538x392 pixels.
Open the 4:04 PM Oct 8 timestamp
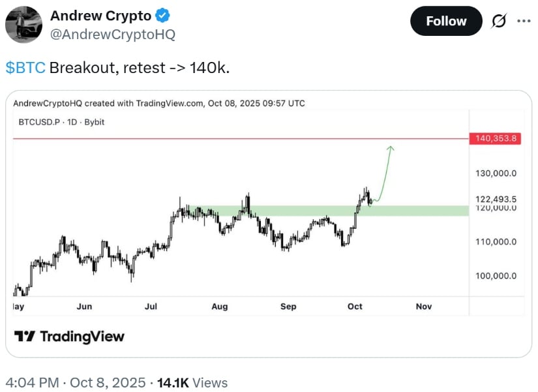pyautogui.click(x=76, y=382)
